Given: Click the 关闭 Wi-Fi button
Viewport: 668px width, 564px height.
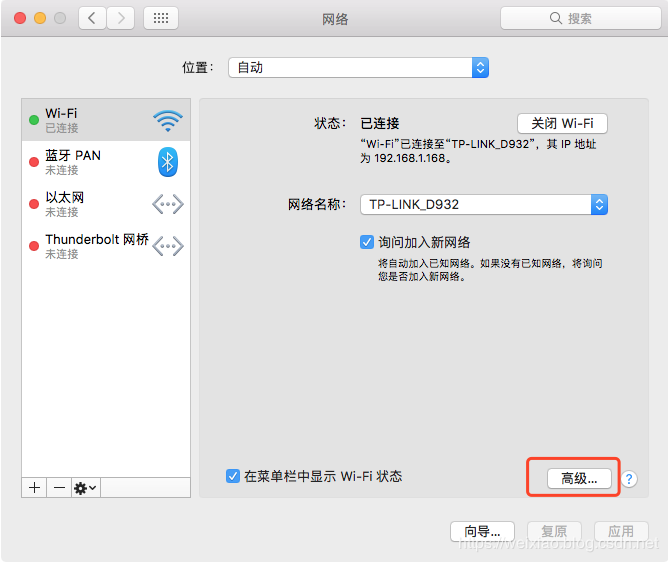Looking at the screenshot, I should click(562, 123).
